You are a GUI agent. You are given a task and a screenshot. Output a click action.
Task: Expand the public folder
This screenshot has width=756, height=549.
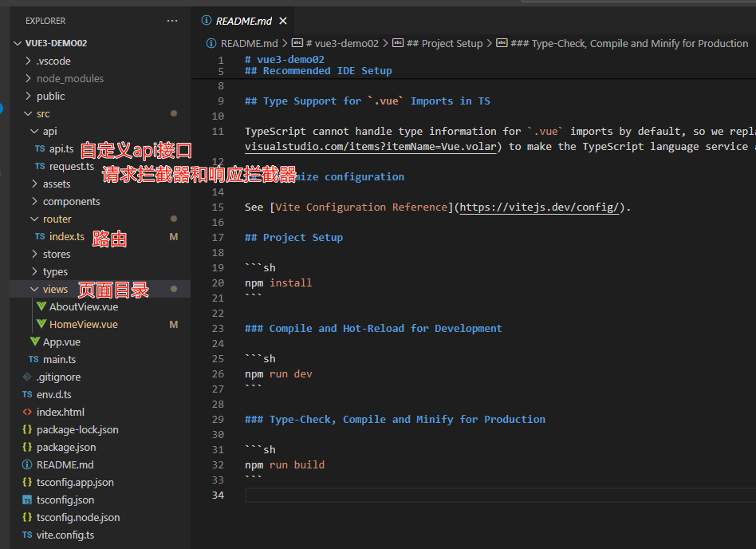coord(29,96)
